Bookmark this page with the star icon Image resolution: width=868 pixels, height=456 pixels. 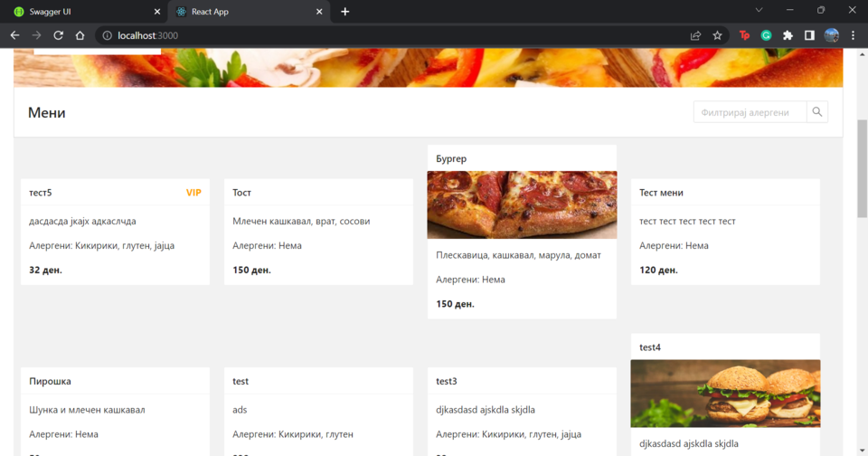718,35
